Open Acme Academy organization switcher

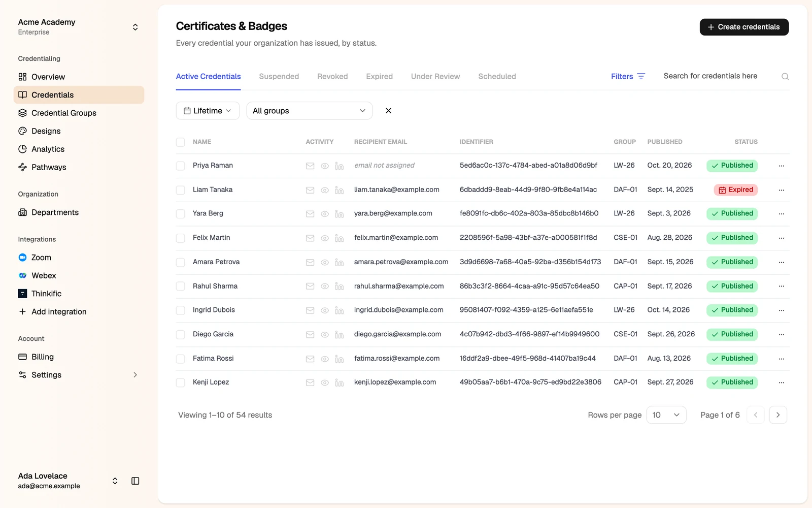[x=79, y=27]
